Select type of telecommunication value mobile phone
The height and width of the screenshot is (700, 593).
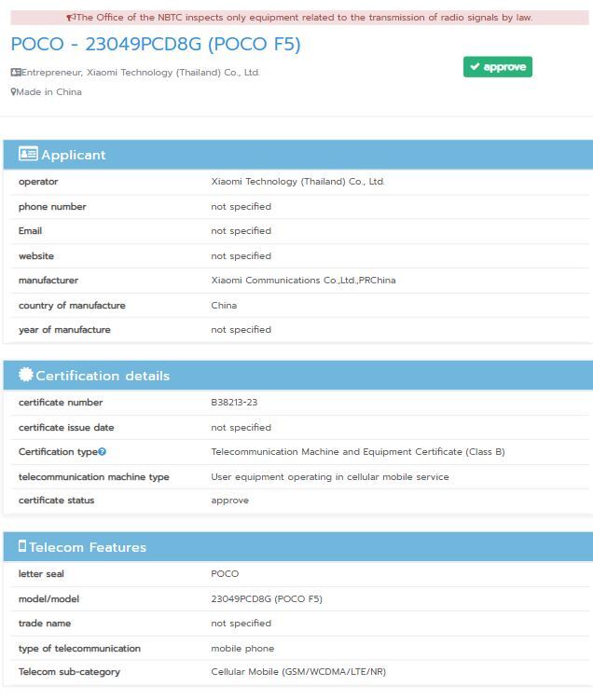pyautogui.click(x=242, y=648)
